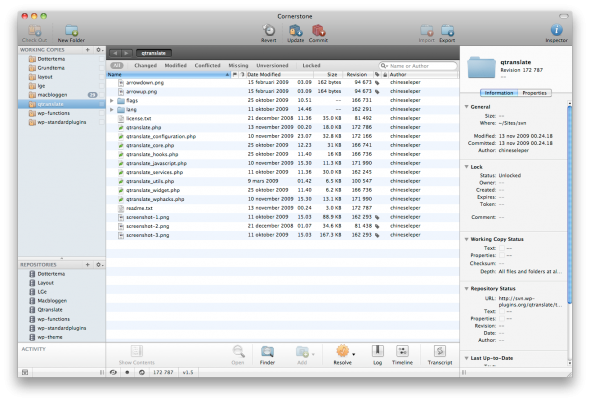This screenshot has height=402, width=590.
Task: Switch to the Properties tab
Action: (535, 93)
